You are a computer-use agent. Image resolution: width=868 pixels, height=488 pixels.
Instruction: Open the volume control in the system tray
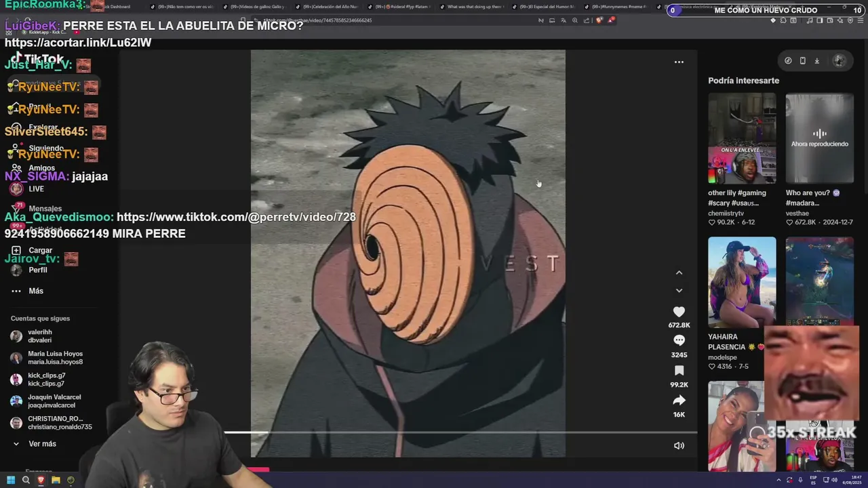pyautogui.click(x=835, y=480)
